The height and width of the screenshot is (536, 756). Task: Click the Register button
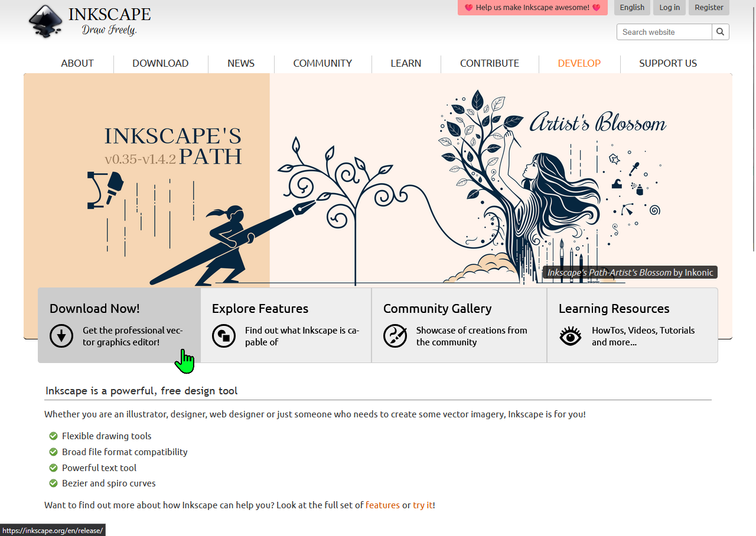[708, 8]
